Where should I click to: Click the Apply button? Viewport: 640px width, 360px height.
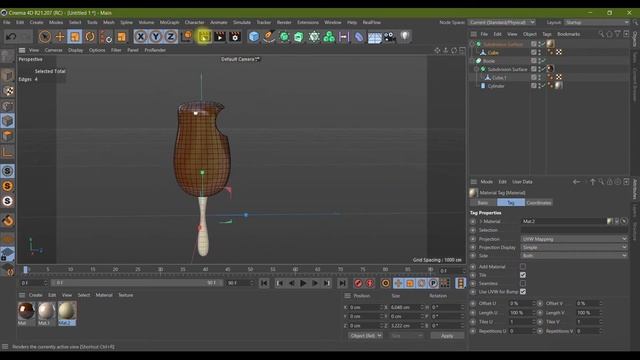[447, 336]
